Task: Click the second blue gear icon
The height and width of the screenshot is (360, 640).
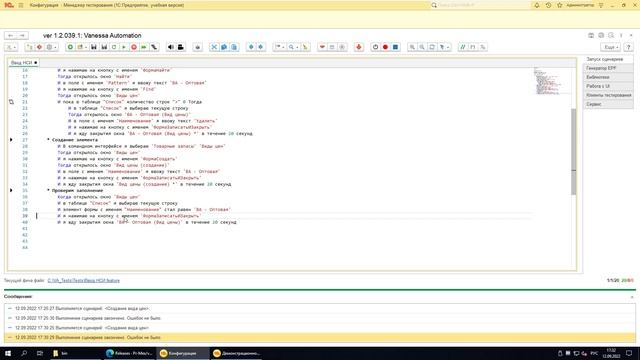Action: [x=260, y=47]
